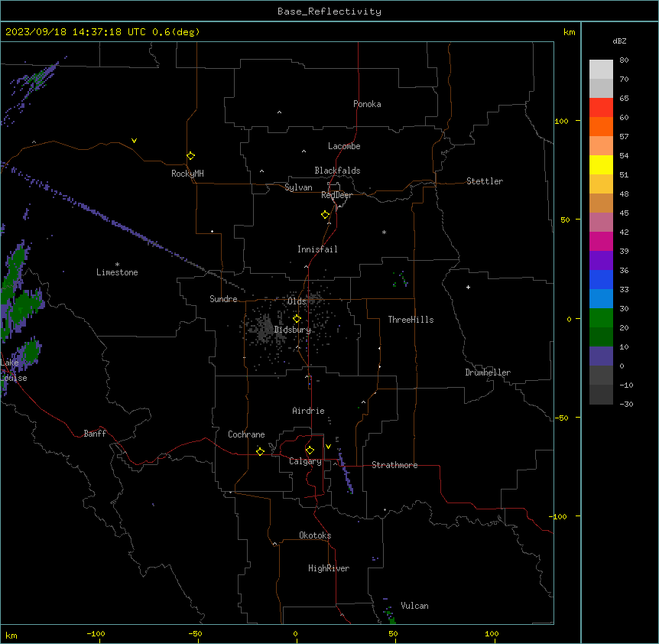Click the Sylvan label
Screen dimensions: 659x644
coord(298,187)
